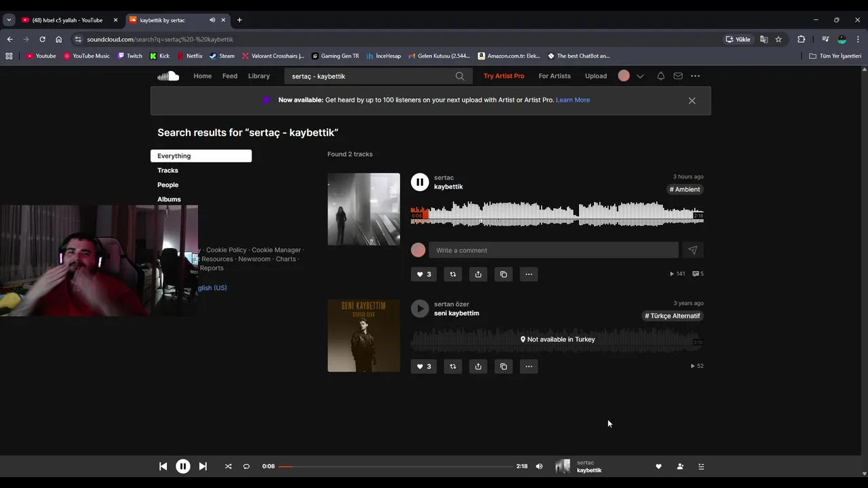Open the seni kaybettim album artwork

click(363, 335)
